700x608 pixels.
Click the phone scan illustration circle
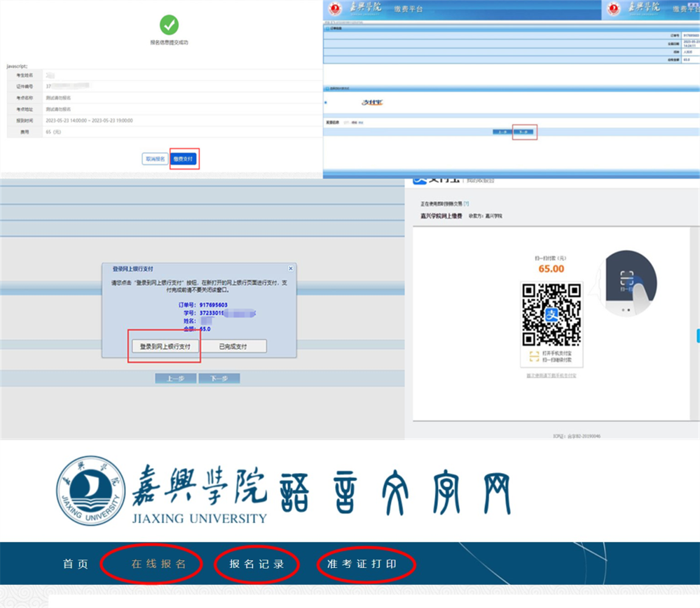(x=628, y=283)
